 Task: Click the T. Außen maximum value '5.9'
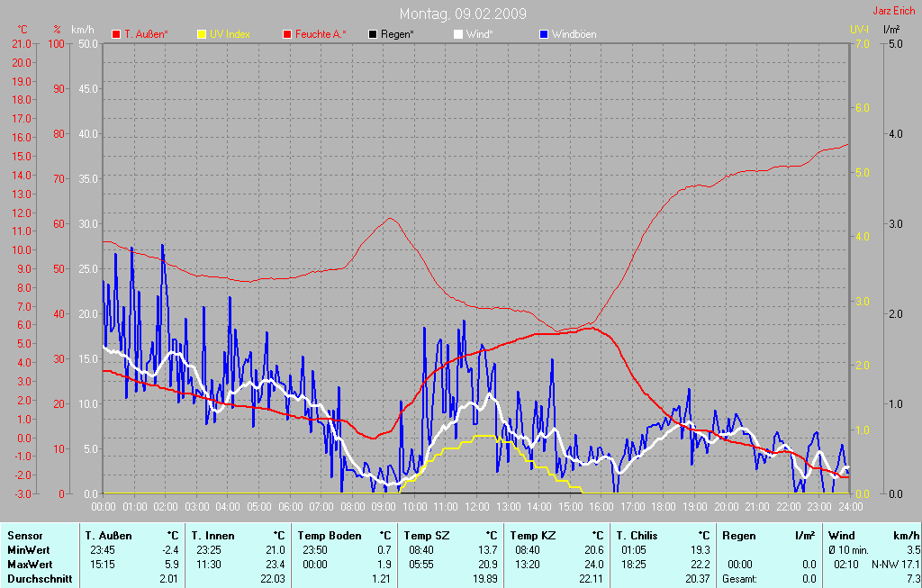tap(172, 565)
